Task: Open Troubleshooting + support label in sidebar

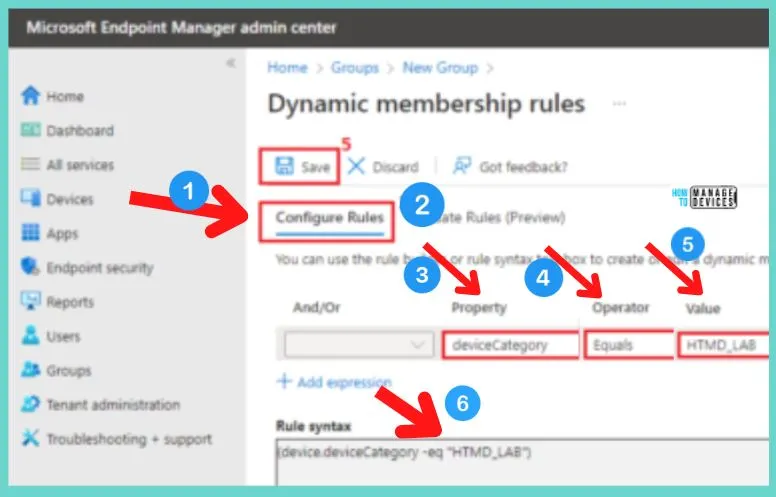Action: coord(129,439)
